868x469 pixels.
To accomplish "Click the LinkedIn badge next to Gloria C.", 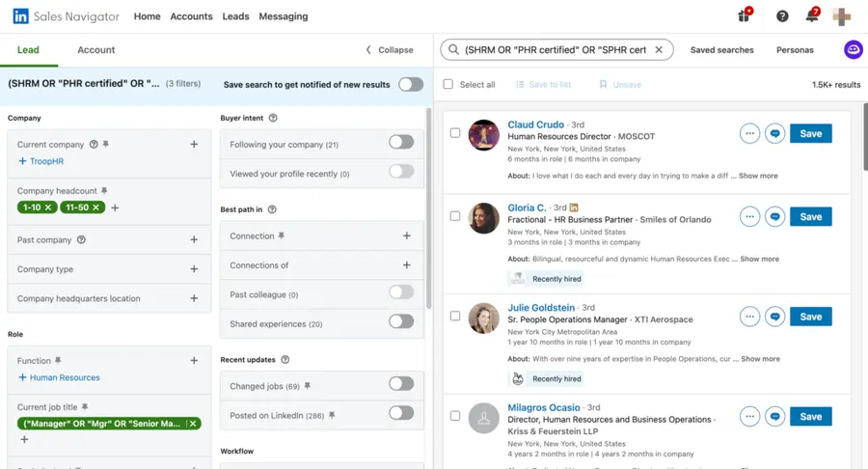I will [x=574, y=207].
